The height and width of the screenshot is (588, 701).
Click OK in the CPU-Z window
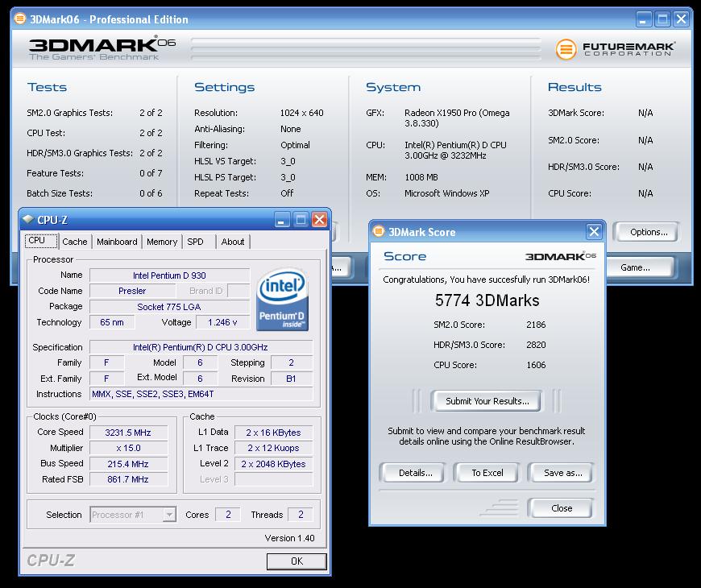click(297, 561)
